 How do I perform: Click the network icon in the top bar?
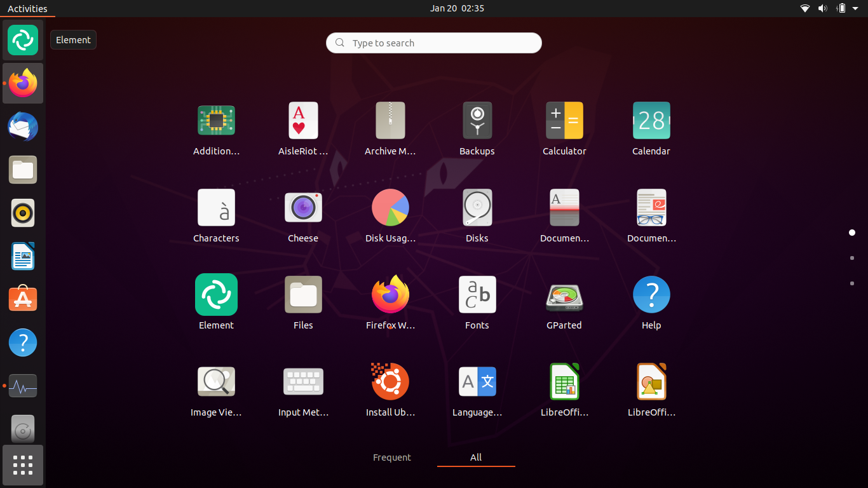pos(805,8)
